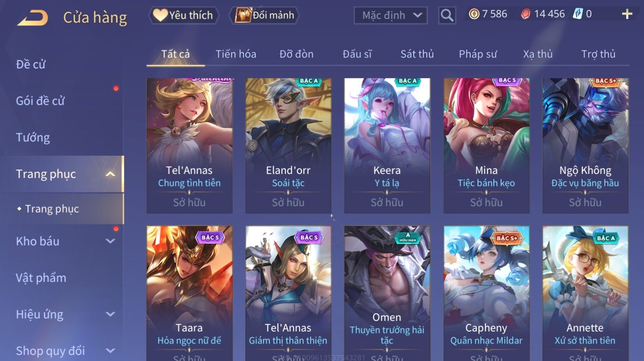Open Mina Tiệc bánh kẹo skin card

(x=487, y=145)
